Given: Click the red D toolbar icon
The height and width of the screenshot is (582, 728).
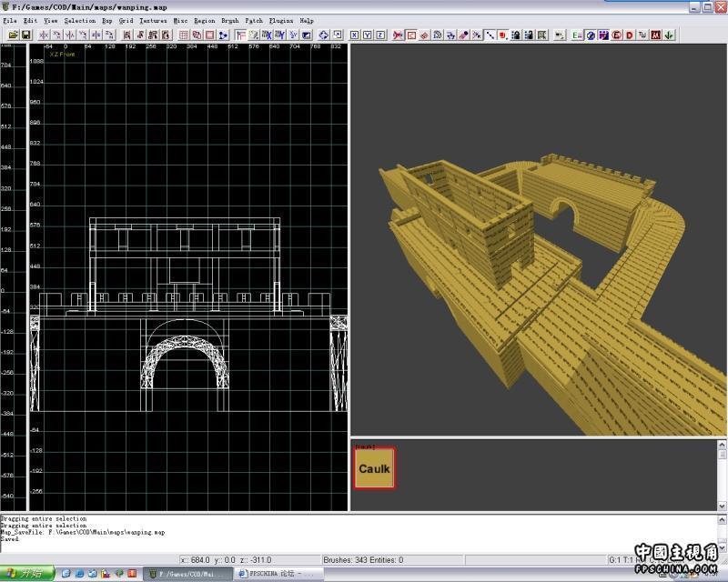Looking at the screenshot, I should [630, 35].
